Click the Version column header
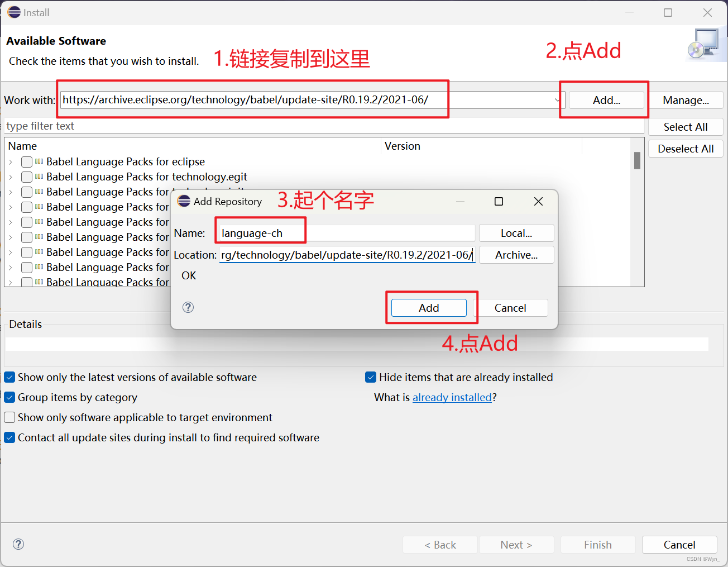 [x=481, y=146]
